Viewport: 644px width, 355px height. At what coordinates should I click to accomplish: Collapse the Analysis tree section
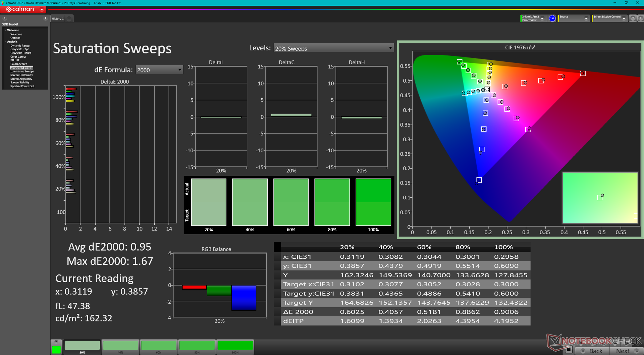pos(5,42)
